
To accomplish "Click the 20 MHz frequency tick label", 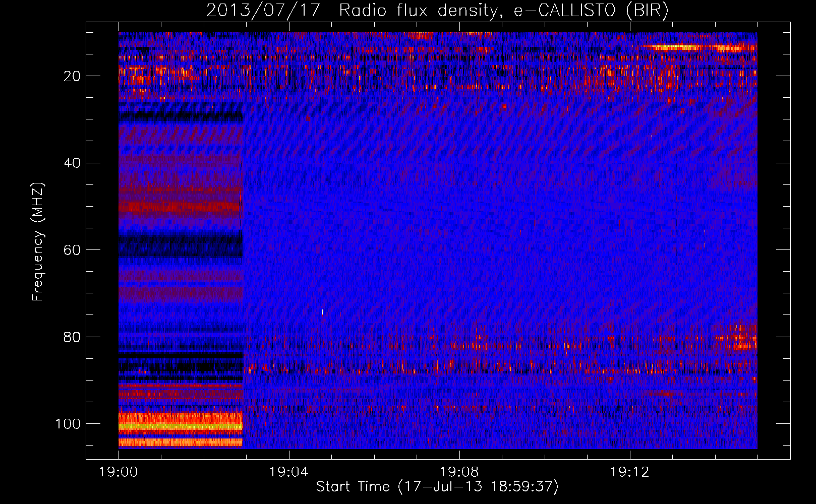I will [72, 76].
